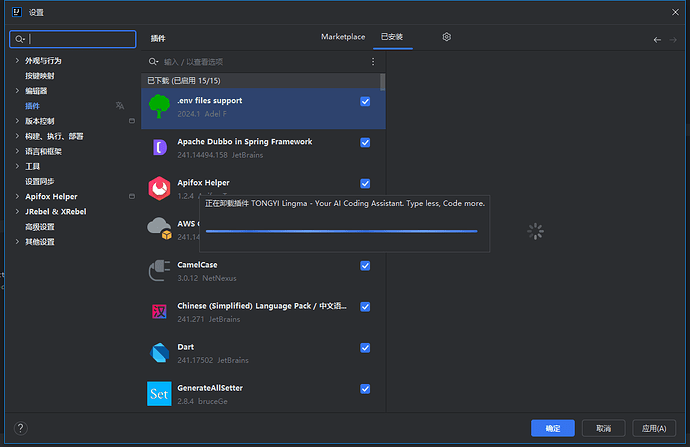The image size is (690, 447).
Task: Open the 高级设置 settings page
Action: [40, 227]
